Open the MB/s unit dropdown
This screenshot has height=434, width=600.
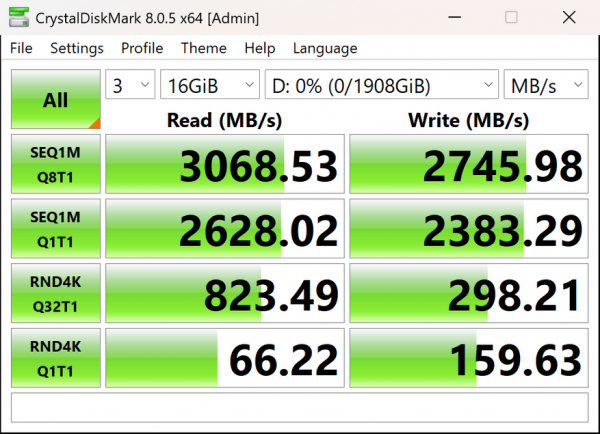pos(546,85)
